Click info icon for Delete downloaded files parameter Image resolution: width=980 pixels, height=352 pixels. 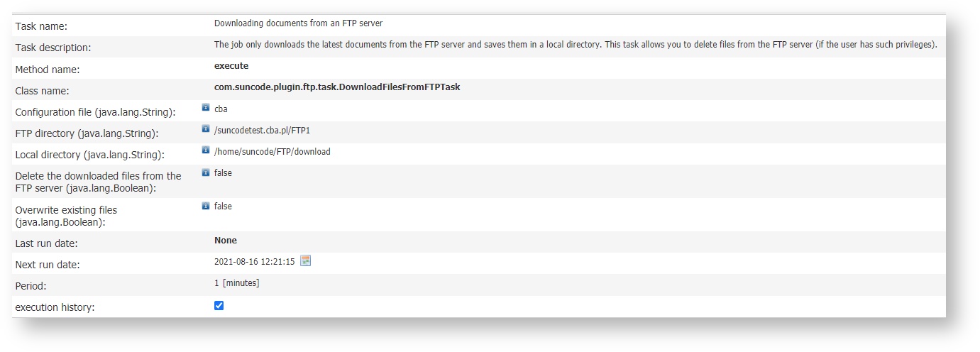coord(206,172)
